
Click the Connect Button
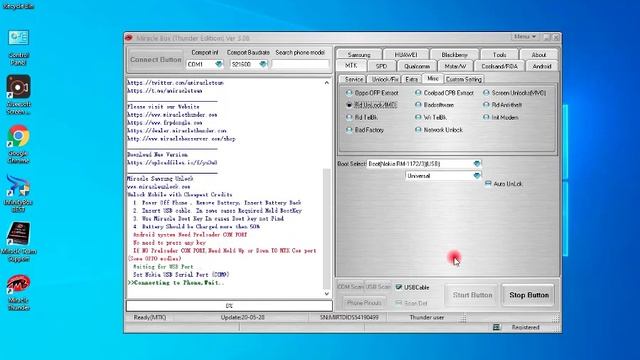tap(156, 60)
